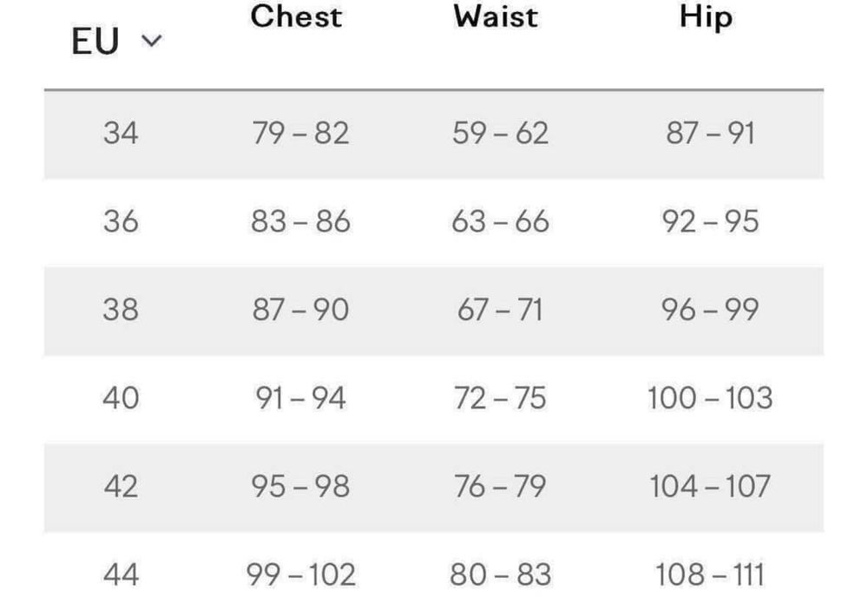Viewport: 868px width, 604px height.
Task: Click the chevron next to EU
Action: [152, 41]
